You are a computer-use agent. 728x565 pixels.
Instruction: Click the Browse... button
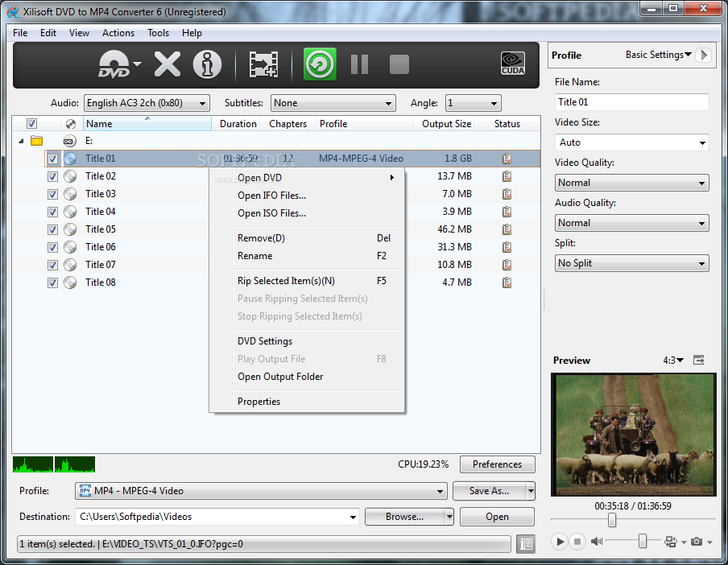pyautogui.click(x=404, y=517)
